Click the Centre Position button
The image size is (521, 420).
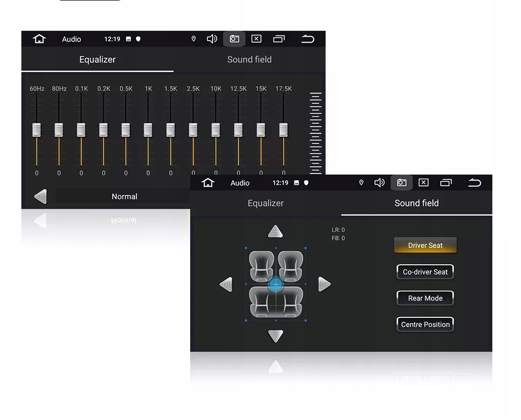pyautogui.click(x=425, y=324)
